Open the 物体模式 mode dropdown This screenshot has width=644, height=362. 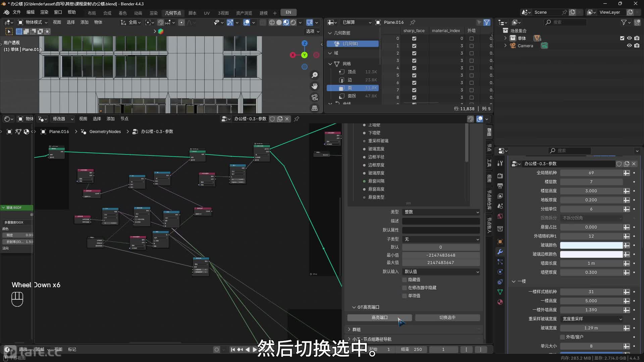(x=33, y=22)
